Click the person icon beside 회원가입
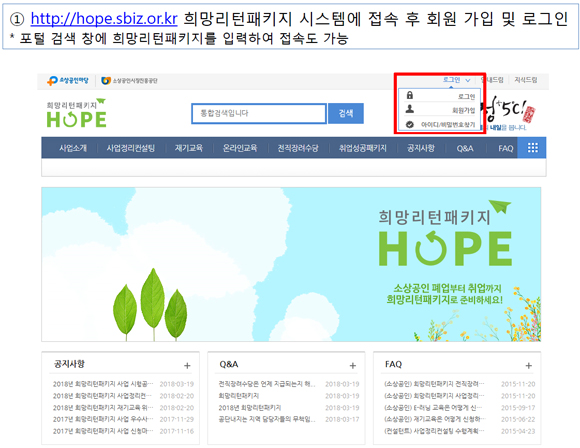The height and width of the screenshot is (448, 580). click(x=409, y=109)
